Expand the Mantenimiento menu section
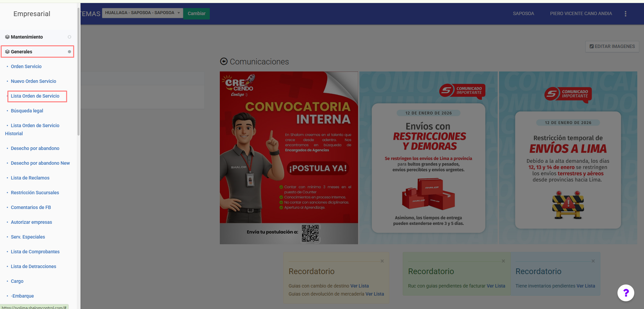This screenshot has height=309, width=644. [27, 37]
